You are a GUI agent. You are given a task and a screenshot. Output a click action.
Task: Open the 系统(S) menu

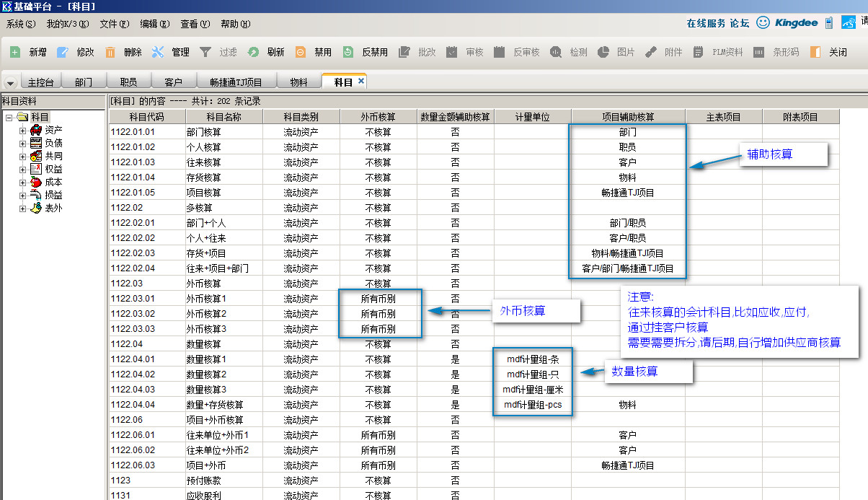tap(20, 24)
